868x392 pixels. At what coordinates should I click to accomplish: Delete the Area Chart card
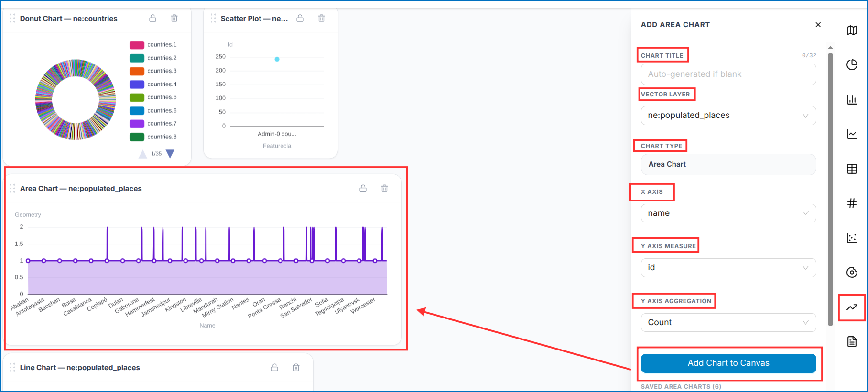tap(385, 188)
